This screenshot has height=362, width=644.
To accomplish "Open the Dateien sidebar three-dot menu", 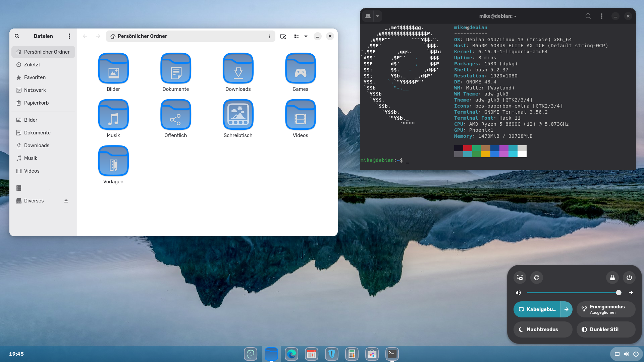I will point(69,36).
